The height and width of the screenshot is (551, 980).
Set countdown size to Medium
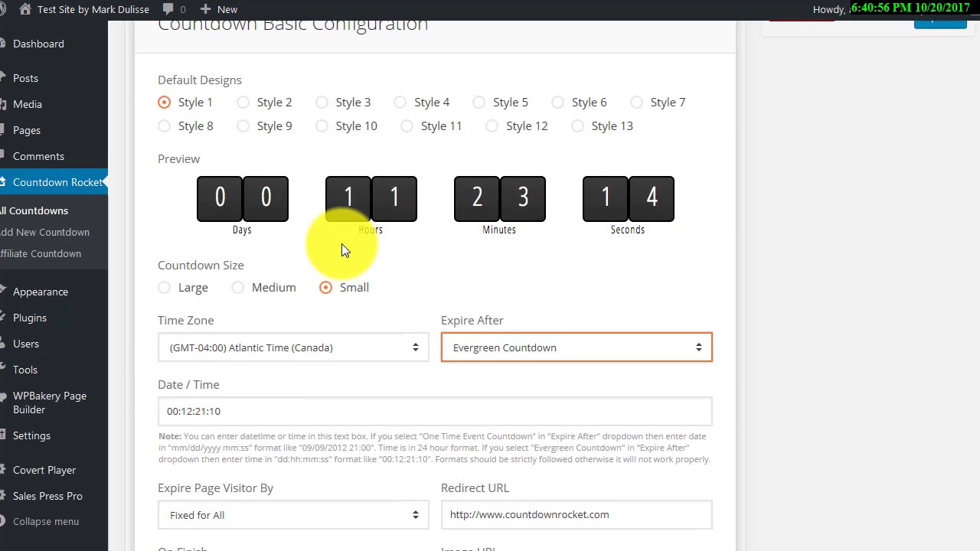(237, 287)
